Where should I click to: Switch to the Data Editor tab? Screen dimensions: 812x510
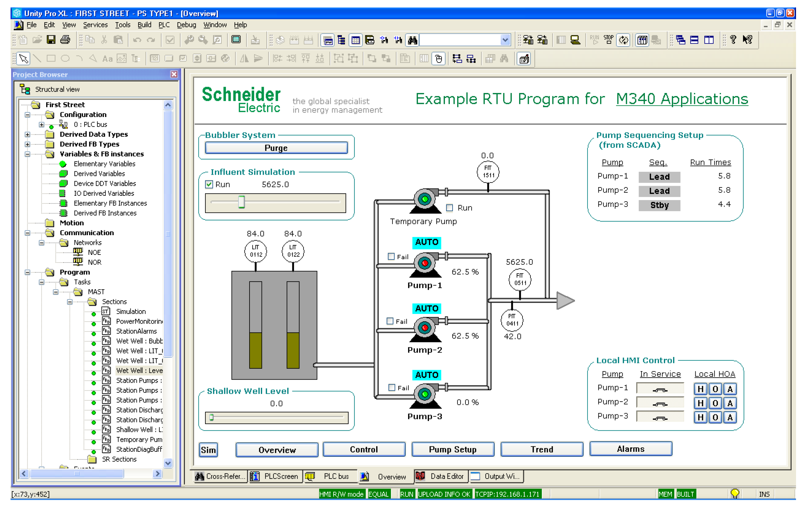point(442,476)
